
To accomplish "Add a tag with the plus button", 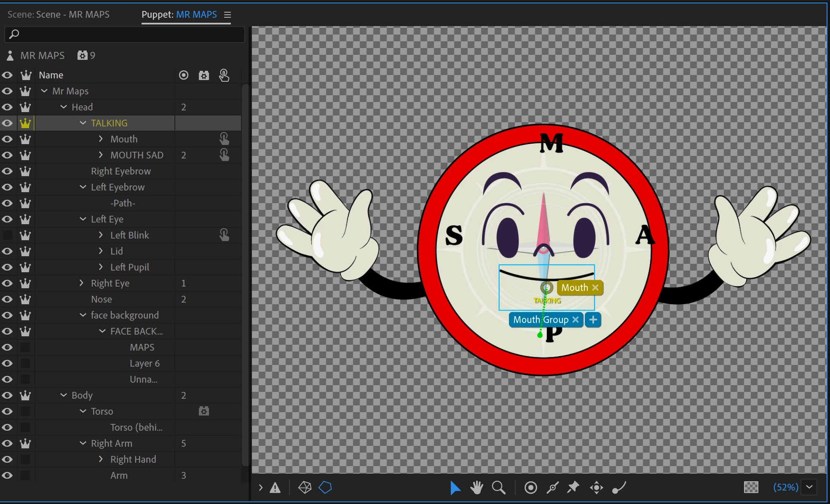I will point(593,320).
